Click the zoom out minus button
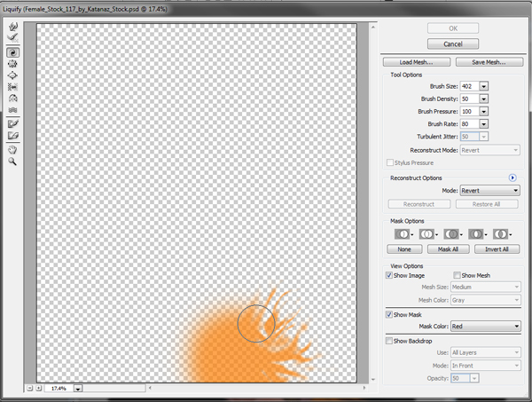 [30, 388]
